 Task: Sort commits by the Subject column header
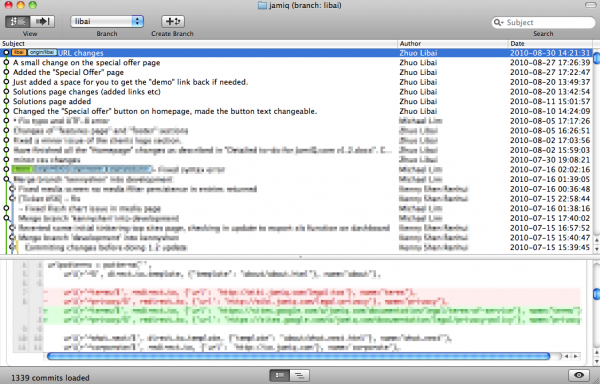click(199, 44)
